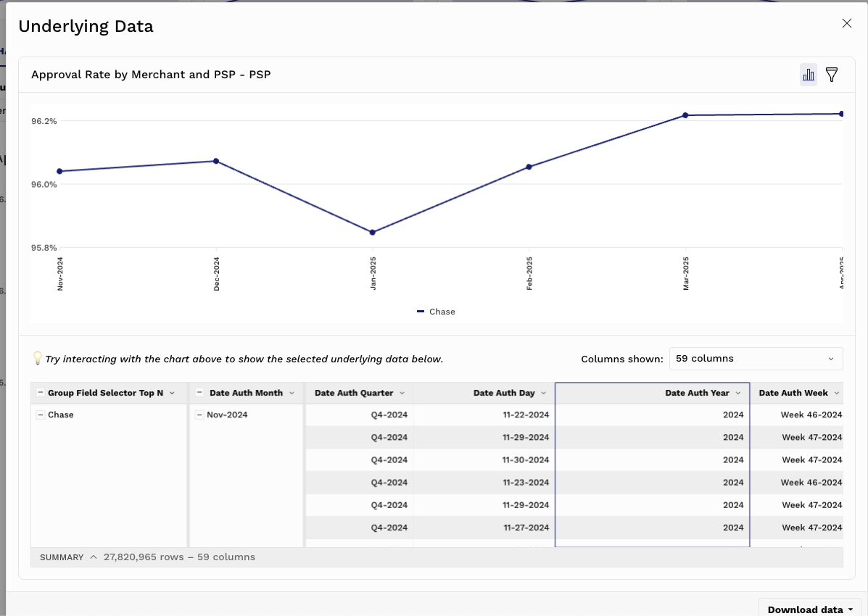Select the Jan-2025 data point
Image resolution: width=868 pixels, height=616 pixels.
tap(372, 233)
